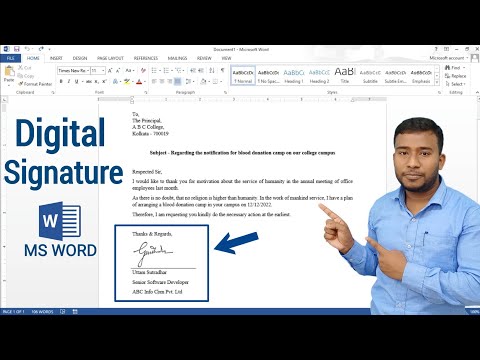The width and height of the screenshot is (480, 360).
Task: Click Cut in the Clipboard group
Action: (25, 68)
